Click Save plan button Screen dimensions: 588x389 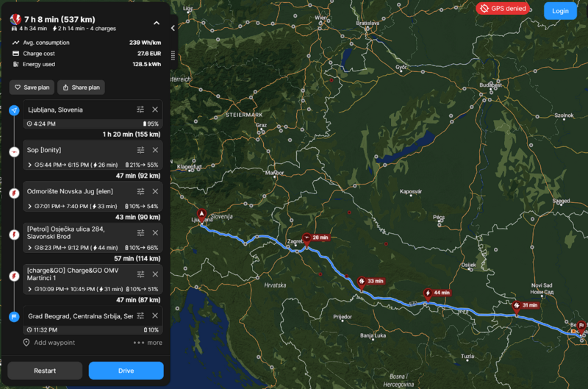click(32, 88)
